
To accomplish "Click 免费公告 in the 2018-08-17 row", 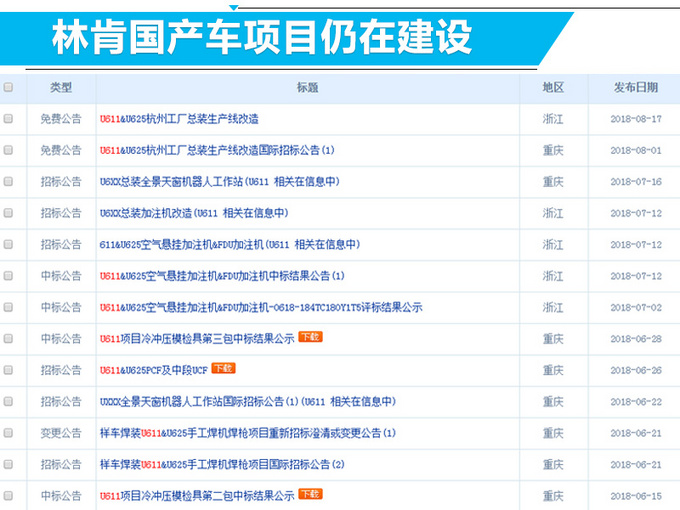I will [x=61, y=119].
